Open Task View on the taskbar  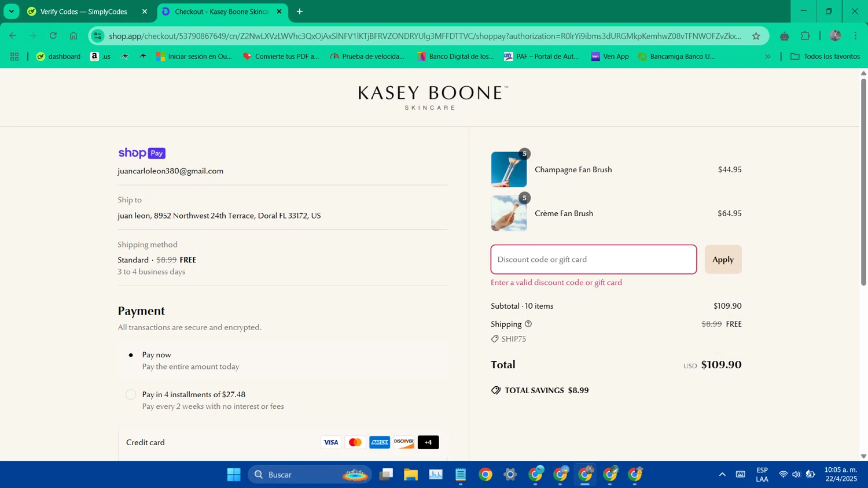pyautogui.click(x=386, y=475)
